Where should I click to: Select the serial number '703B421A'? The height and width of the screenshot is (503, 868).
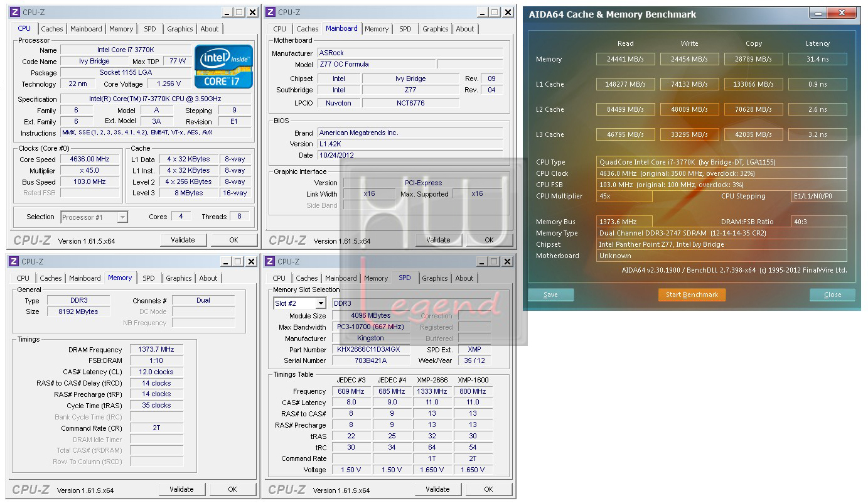coord(372,360)
